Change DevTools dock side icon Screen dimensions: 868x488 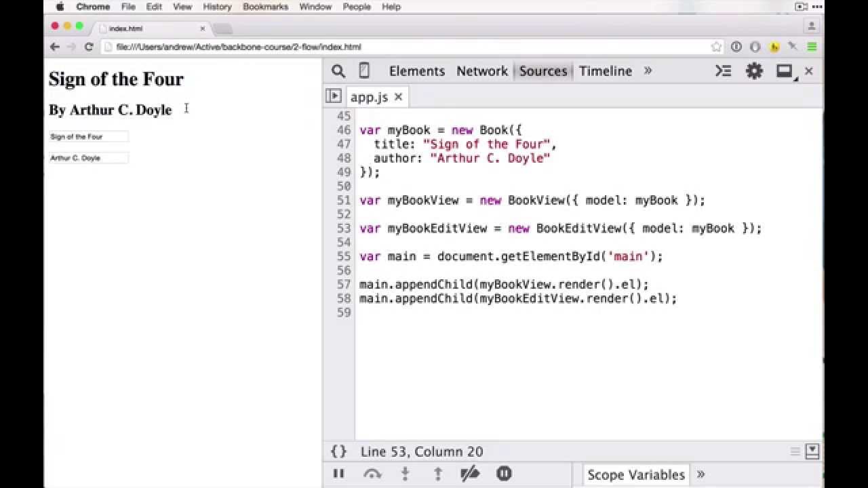[x=785, y=71]
